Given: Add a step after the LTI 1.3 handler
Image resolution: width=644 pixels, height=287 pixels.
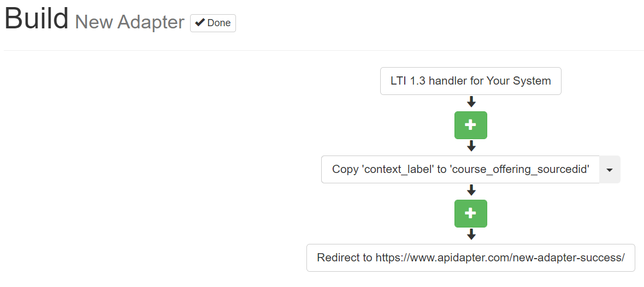Looking at the screenshot, I should tap(470, 125).
